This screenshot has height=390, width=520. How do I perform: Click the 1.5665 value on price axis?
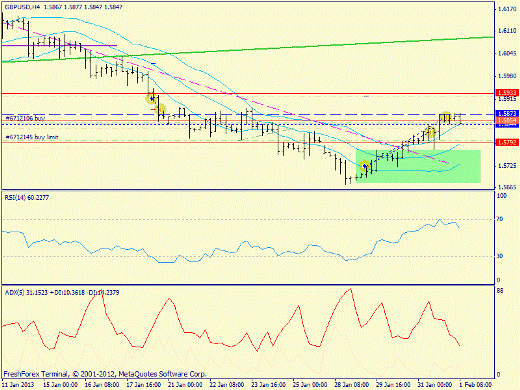tap(507, 187)
